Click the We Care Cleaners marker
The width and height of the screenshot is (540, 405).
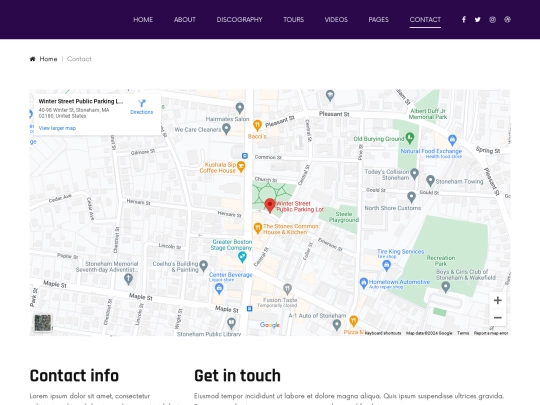tap(226, 129)
